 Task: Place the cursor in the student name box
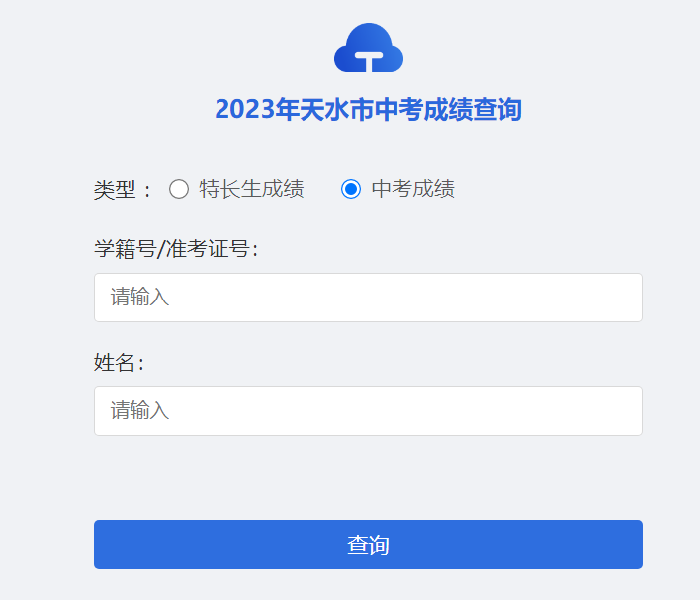click(368, 411)
